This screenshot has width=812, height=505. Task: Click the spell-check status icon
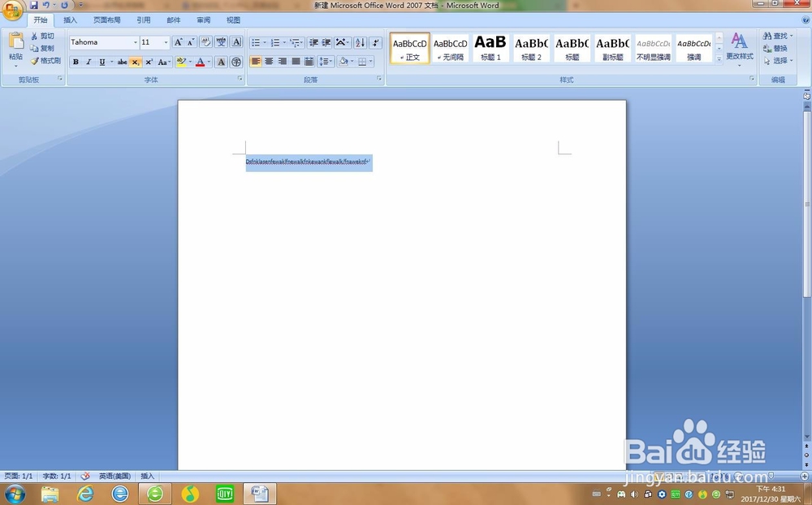(85, 476)
